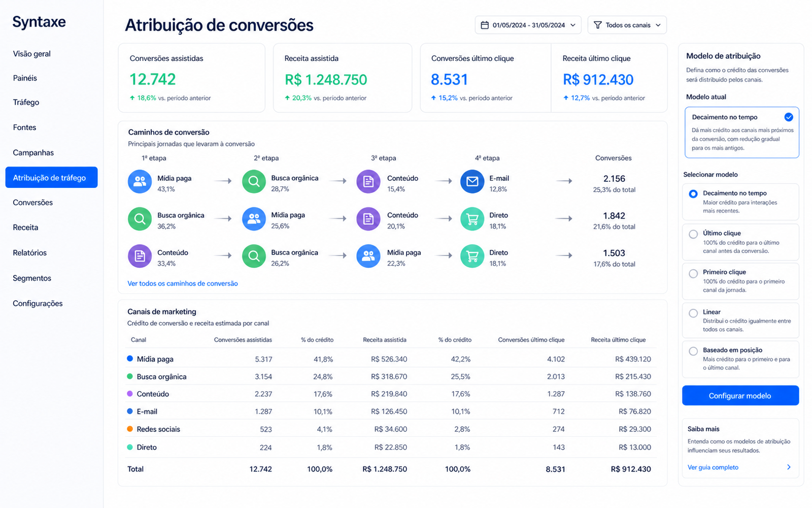
Task: Click the Conversões assistidas column header
Action: (243, 340)
